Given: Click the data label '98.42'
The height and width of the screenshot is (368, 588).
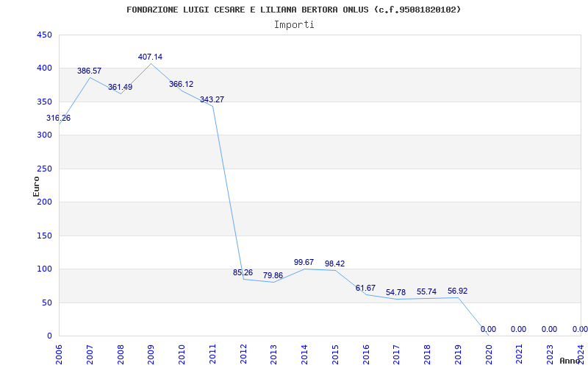Looking at the screenshot, I should 334,263.
